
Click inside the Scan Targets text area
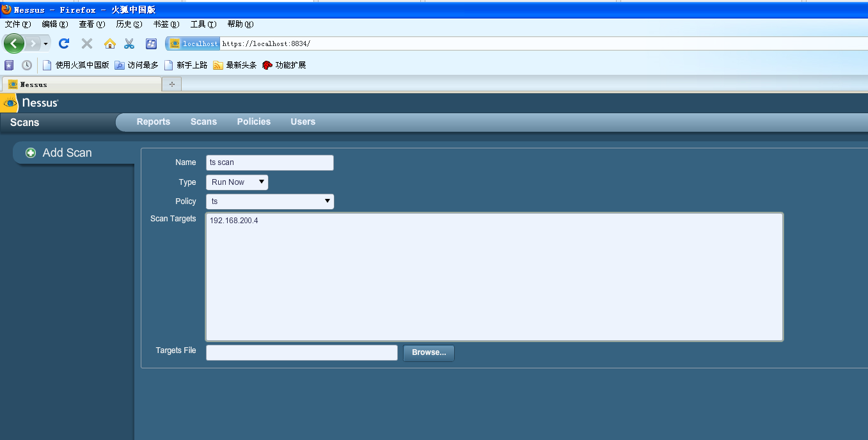coord(494,277)
